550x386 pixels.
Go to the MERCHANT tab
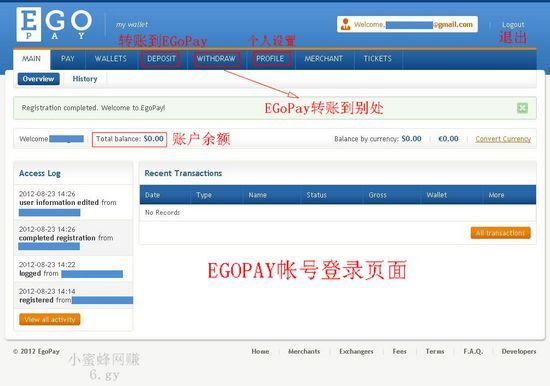pyautogui.click(x=323, y=59)
